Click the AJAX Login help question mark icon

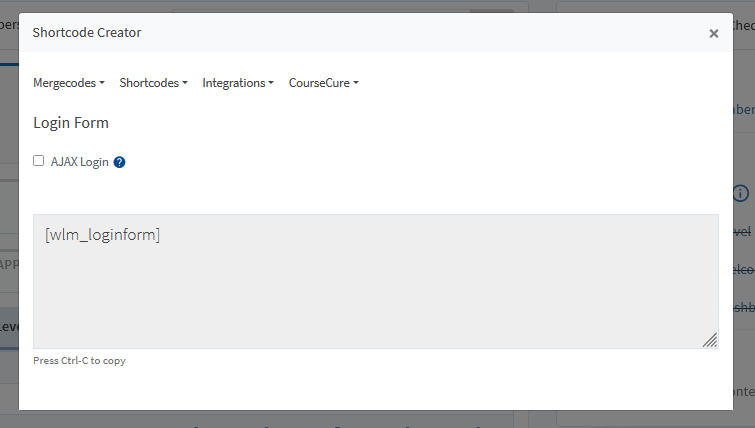pos(119,162)
